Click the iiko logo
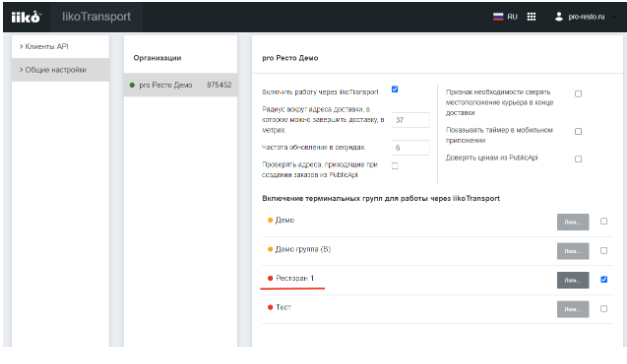Viewport: 627px width, 364px height. tap(26, 17)
